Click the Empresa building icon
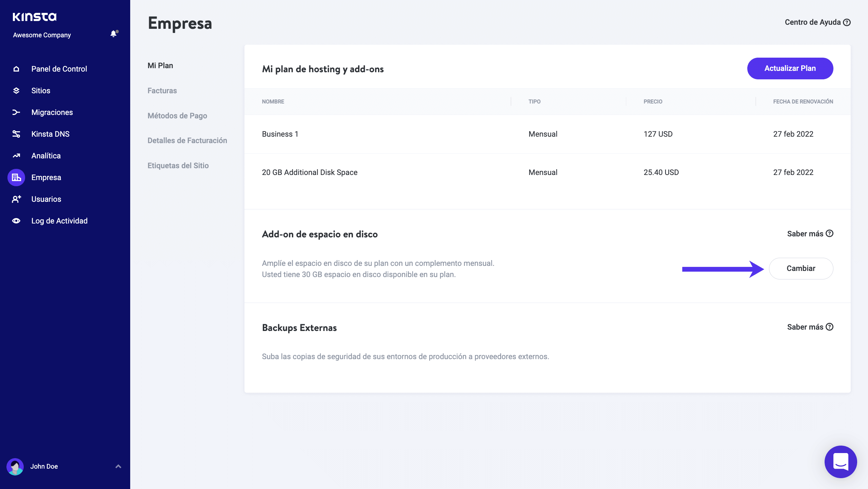Viewport: 868px width, 489px height. point(16,177)
